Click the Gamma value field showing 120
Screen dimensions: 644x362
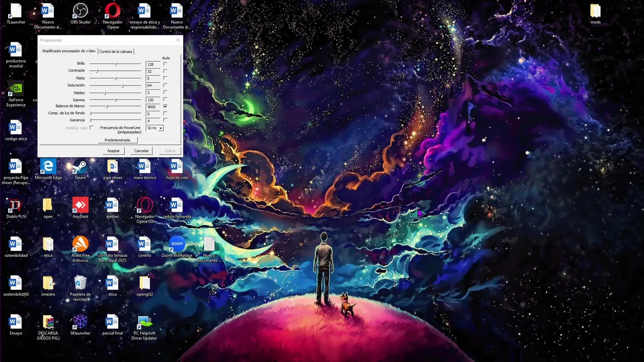[x=153, y=100]
